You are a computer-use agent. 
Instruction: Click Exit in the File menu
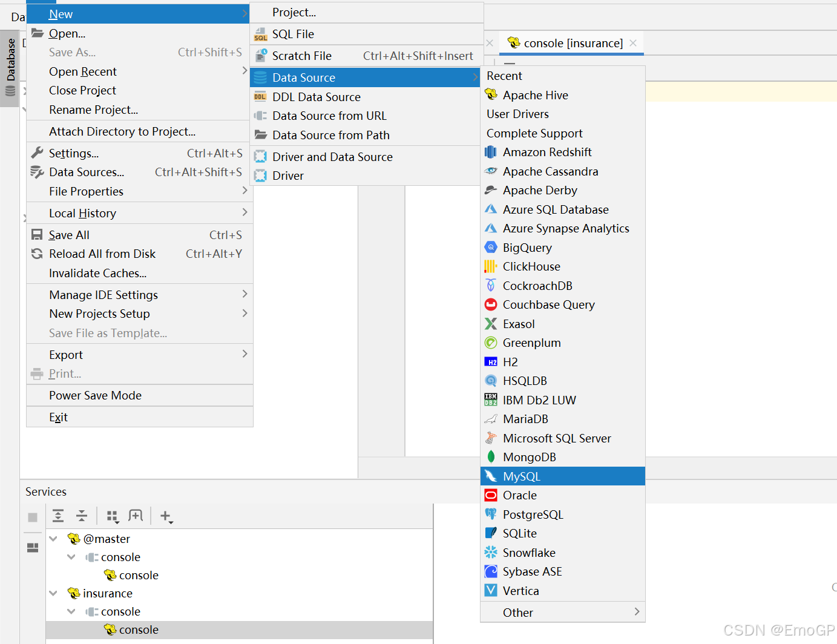[x=140, y=417]
